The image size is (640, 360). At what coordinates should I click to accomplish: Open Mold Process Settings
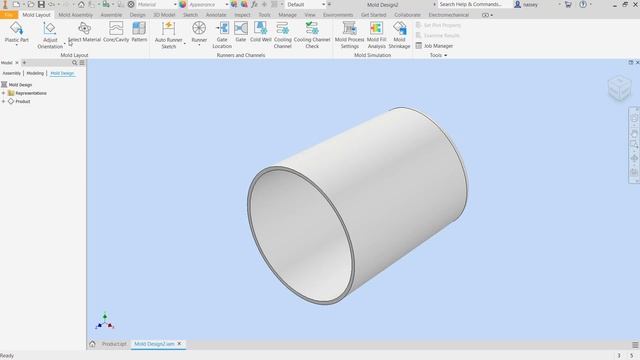tap(349, 35)
